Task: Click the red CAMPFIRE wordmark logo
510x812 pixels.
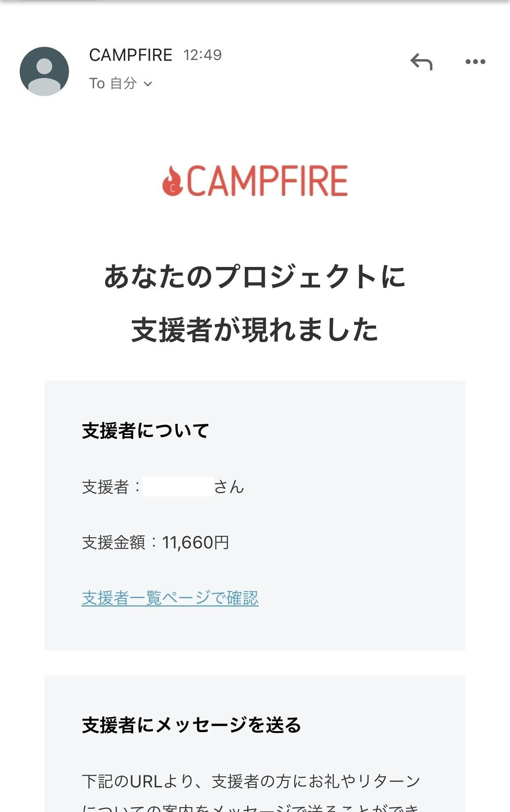Action: click(267, 181)
